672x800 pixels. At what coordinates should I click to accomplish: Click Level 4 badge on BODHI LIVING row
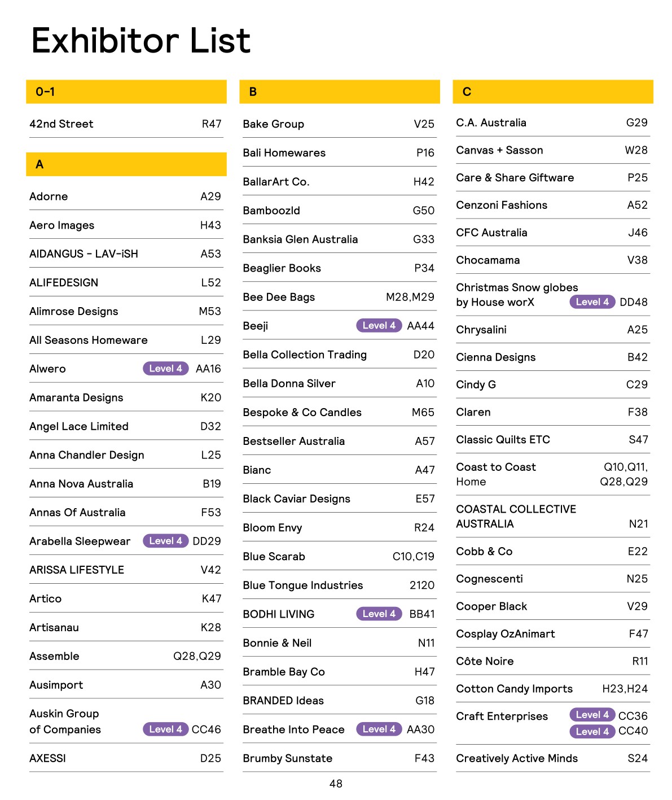click(379, 614)
